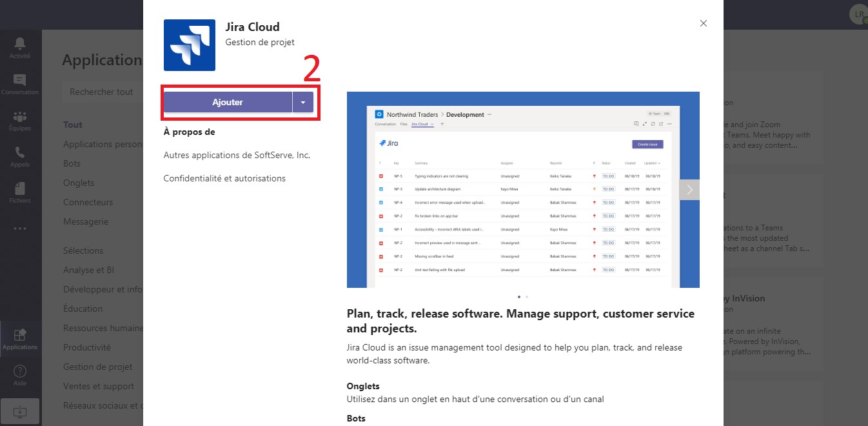The height and width of the screenshot is (426, 868).
Task: Click the Jira Cloud app logo
Action: 190,45
